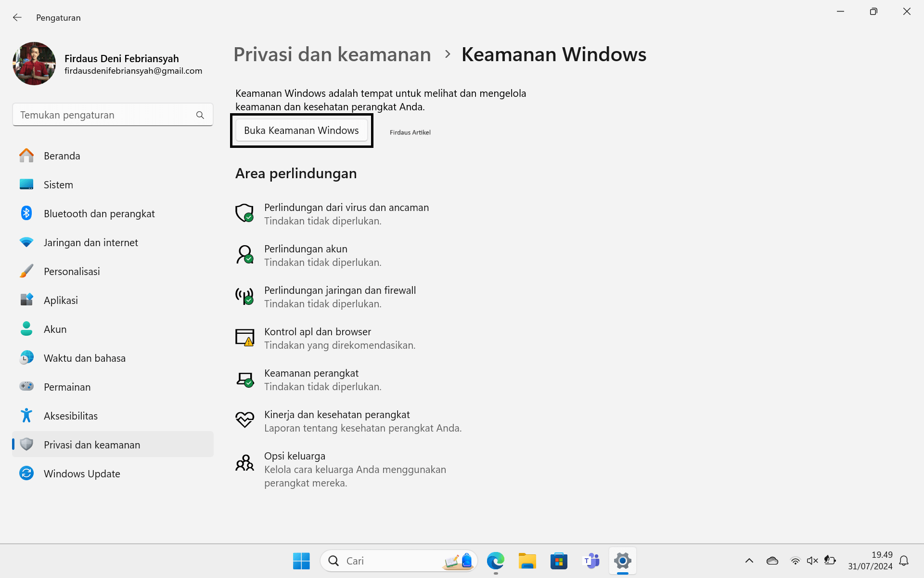This screenshot has width=924, height=578.
Task: Select the "Perlindungan akun" person icon
Action: click(245, 255)
